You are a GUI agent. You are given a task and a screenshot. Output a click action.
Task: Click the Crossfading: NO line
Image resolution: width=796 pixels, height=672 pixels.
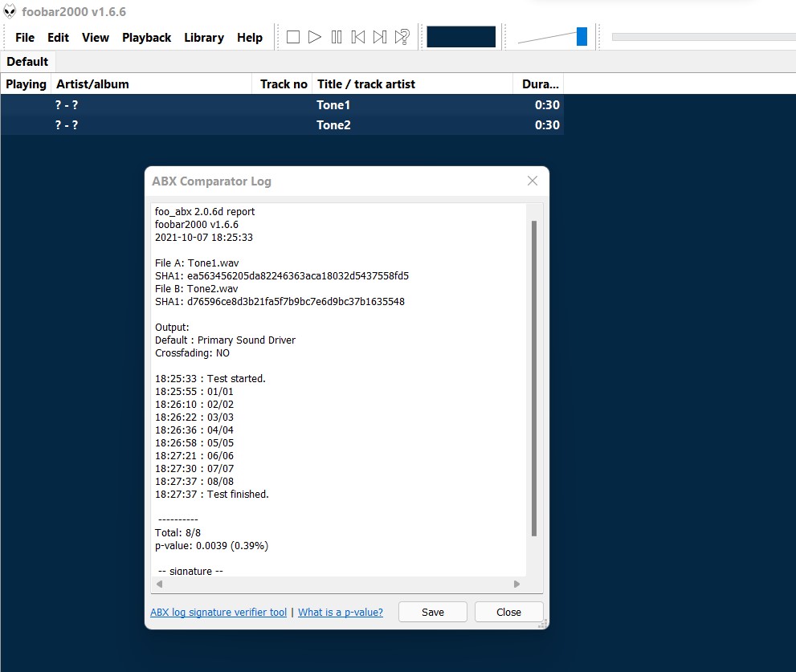193,352
